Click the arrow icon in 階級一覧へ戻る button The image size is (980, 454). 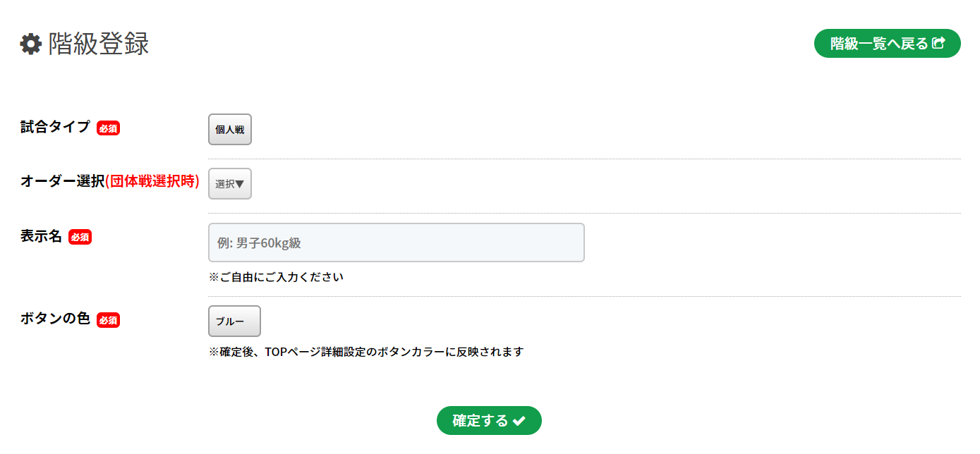[x=938, y=43]
